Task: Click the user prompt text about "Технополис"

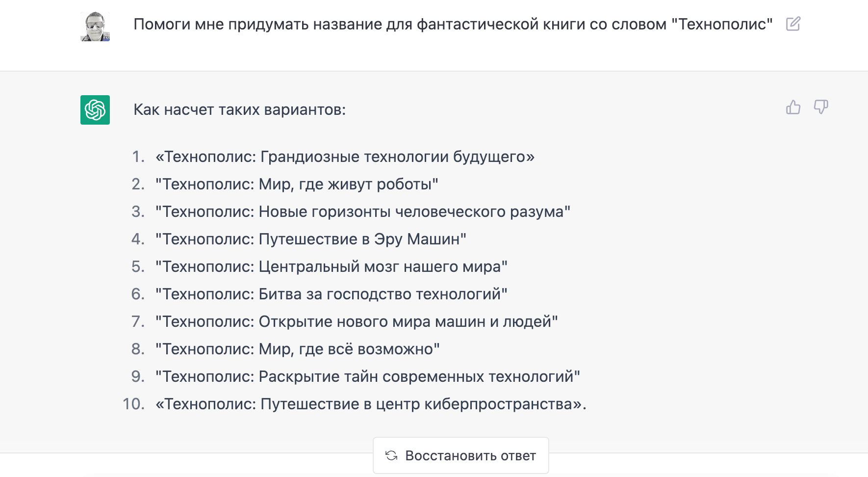Action: point(453,24)
